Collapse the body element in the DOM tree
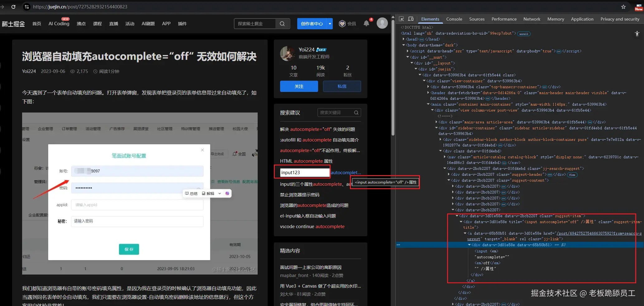This screenshot has height=306, width=644. (x=404, y=45)
